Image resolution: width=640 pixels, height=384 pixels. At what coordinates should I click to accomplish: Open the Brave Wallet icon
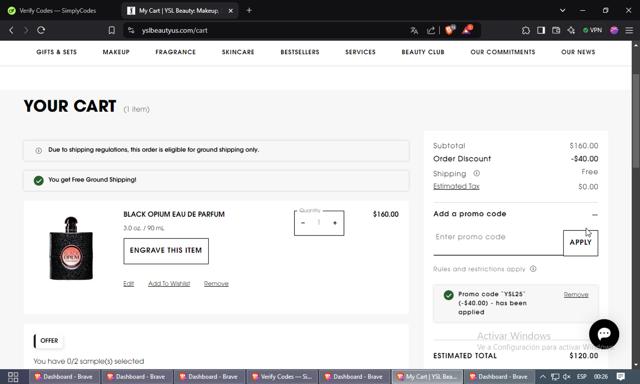pos(556,30)
